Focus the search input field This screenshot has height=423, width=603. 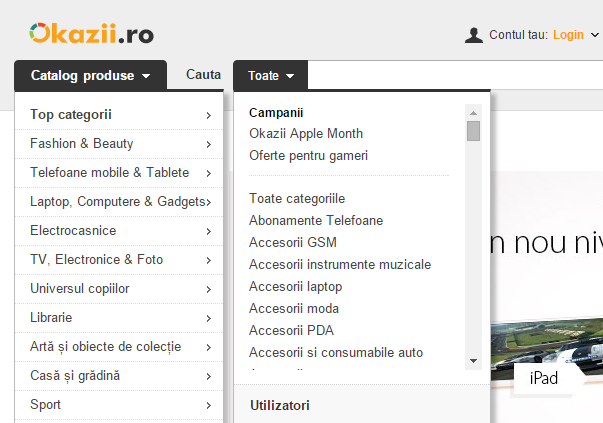point(455,75)
